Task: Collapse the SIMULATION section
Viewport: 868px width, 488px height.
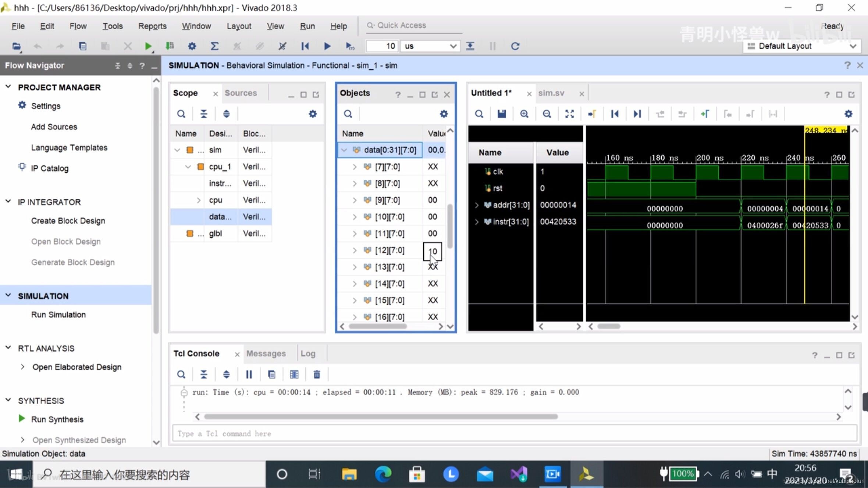Action: tap(8, 295)
